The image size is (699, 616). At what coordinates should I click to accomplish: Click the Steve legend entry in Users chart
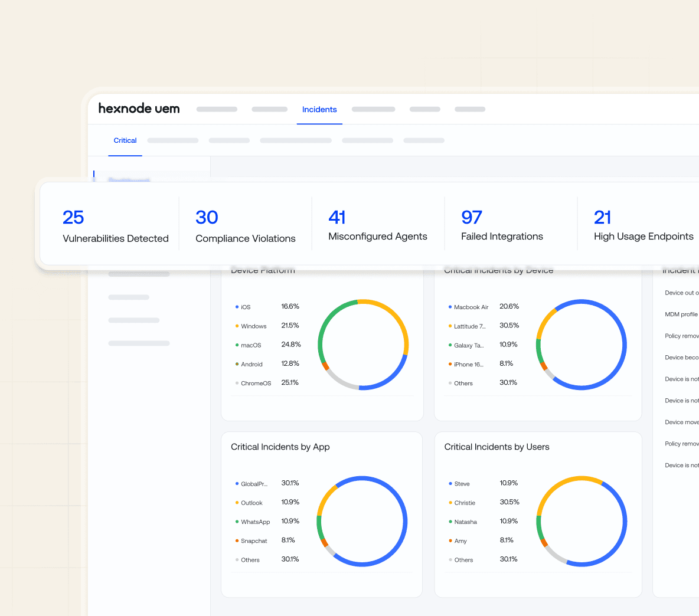(462, 484)
